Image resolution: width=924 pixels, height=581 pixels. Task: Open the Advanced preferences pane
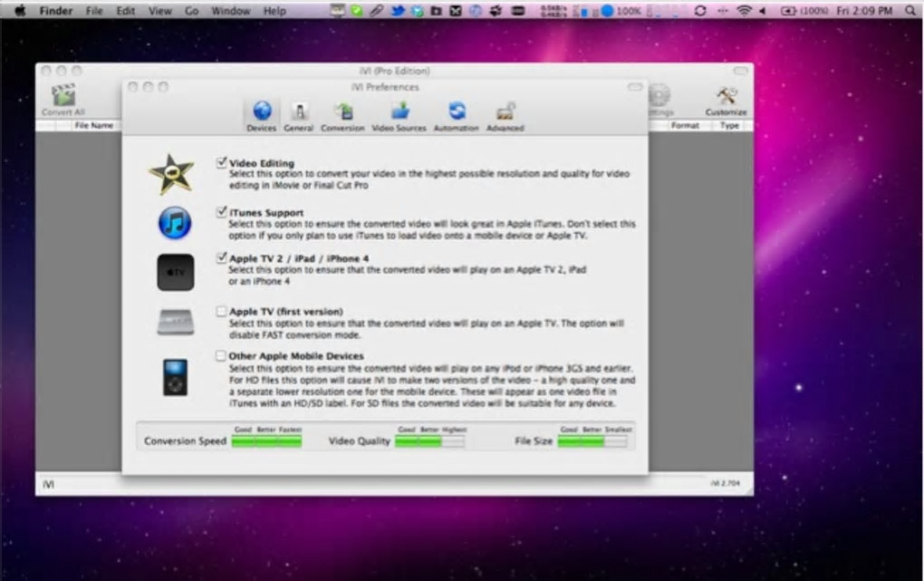(505, 115)
